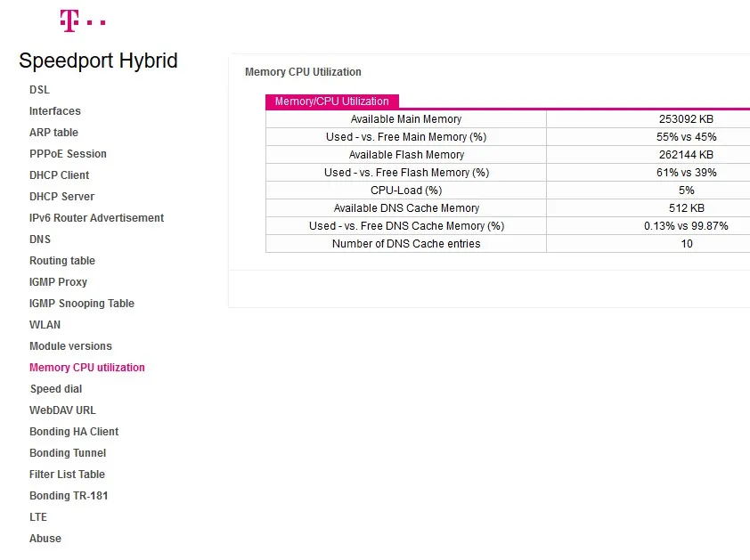Open DHCP Client page
The height and width of the screenshot is (560, 750).
click(x=60, y=175)
